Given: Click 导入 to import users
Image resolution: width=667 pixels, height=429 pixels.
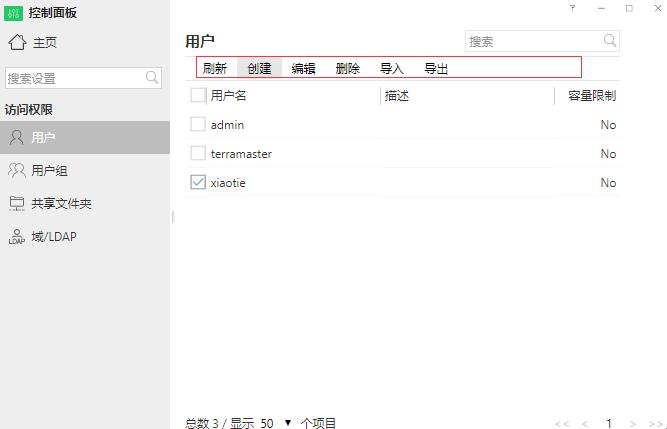Looking at the screenshot, I should tap(391, 69).
